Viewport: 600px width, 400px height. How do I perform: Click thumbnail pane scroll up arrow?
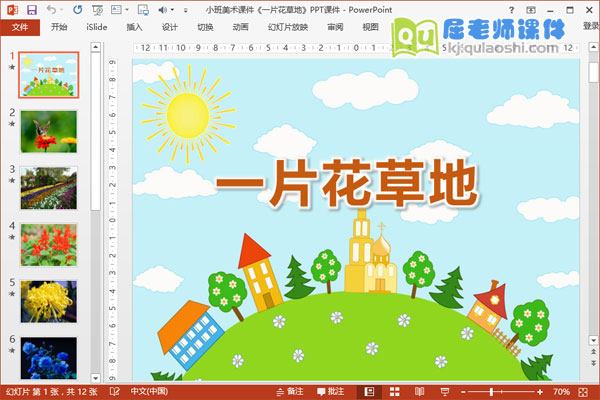[96, 47]
